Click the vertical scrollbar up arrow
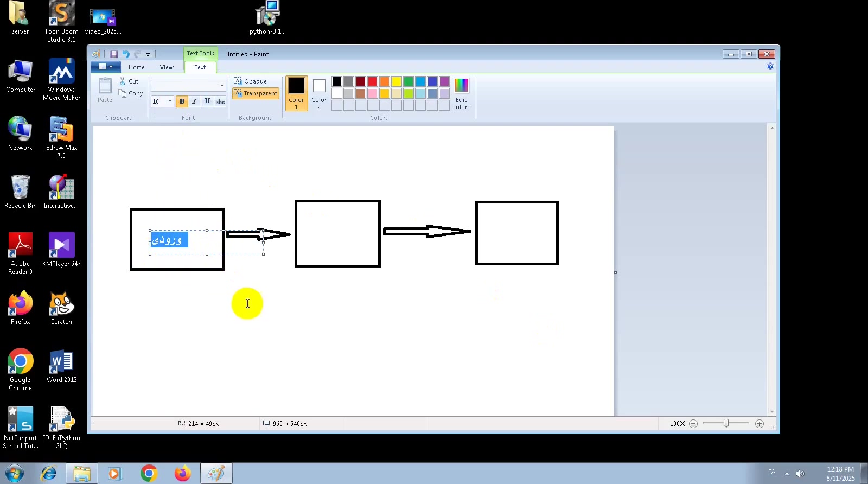 772,128
